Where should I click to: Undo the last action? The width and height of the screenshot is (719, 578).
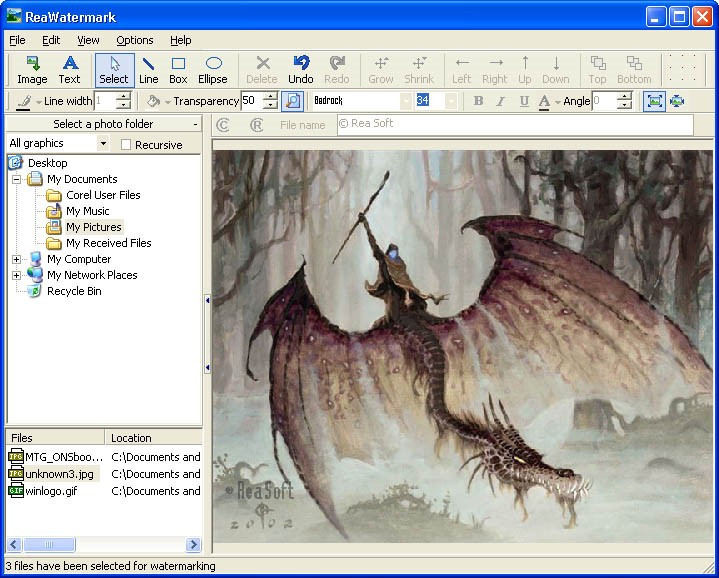click(301, 70)
